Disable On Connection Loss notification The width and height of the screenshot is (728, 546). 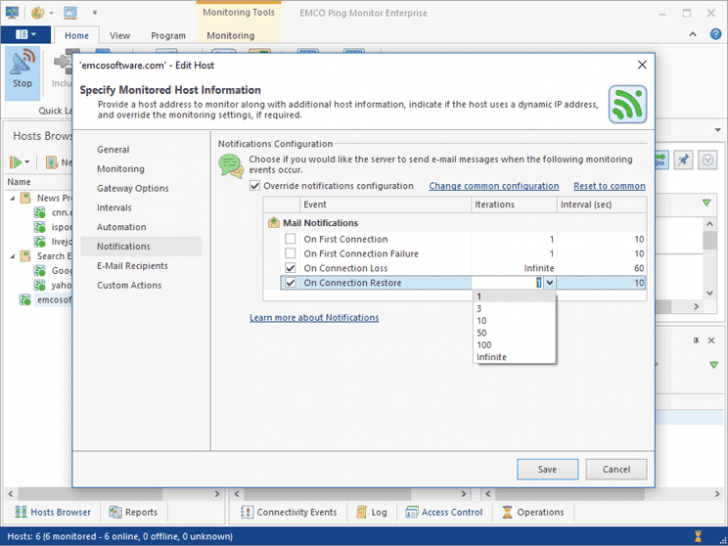pos(290,268)
